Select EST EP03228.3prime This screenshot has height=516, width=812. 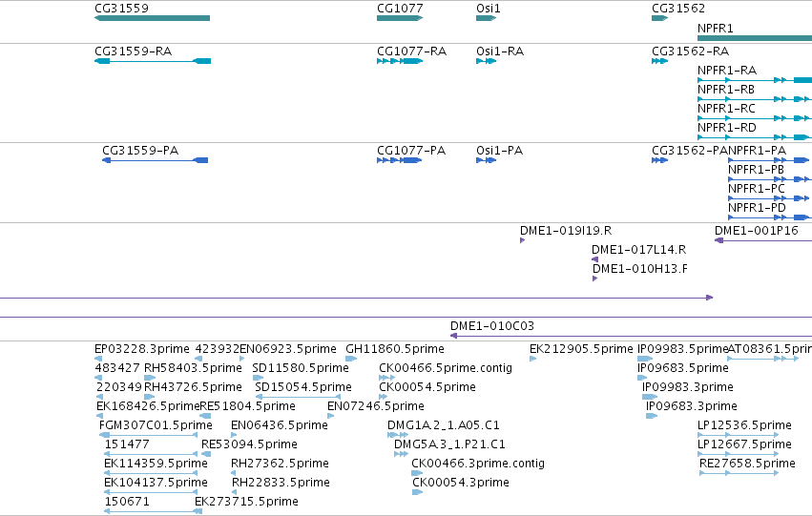click(x=98, y=359)
